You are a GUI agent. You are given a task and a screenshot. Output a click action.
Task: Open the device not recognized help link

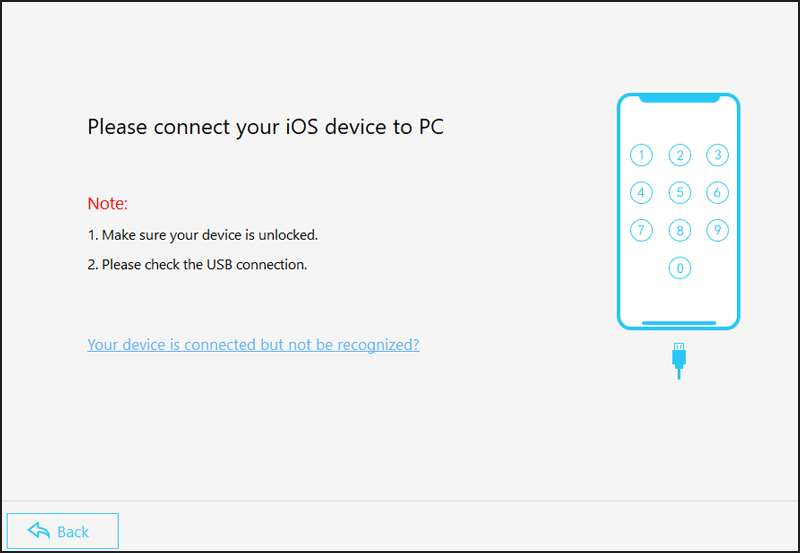pos(253,345)
